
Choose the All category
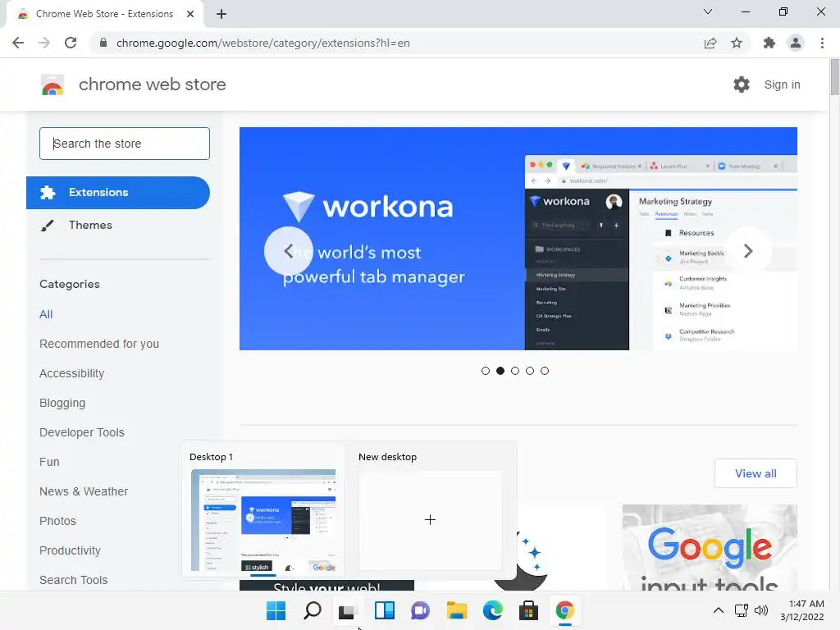(x=46, y=314)
